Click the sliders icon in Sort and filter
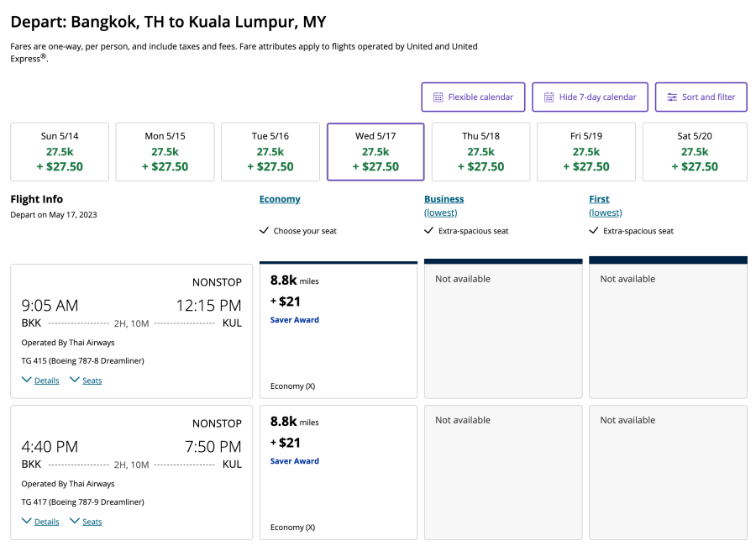The image size is (756, 546). pyautogui.click(x=672, y=97)
